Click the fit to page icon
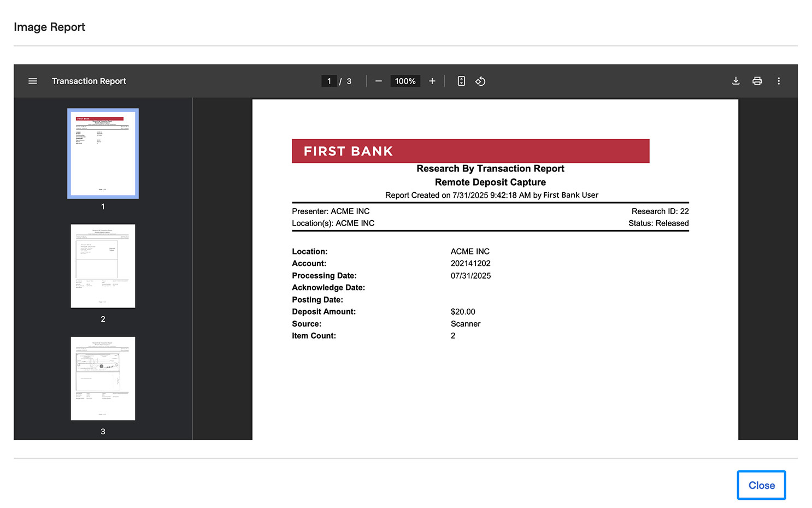This screenshot has width=812, height=508. point(461,81)
